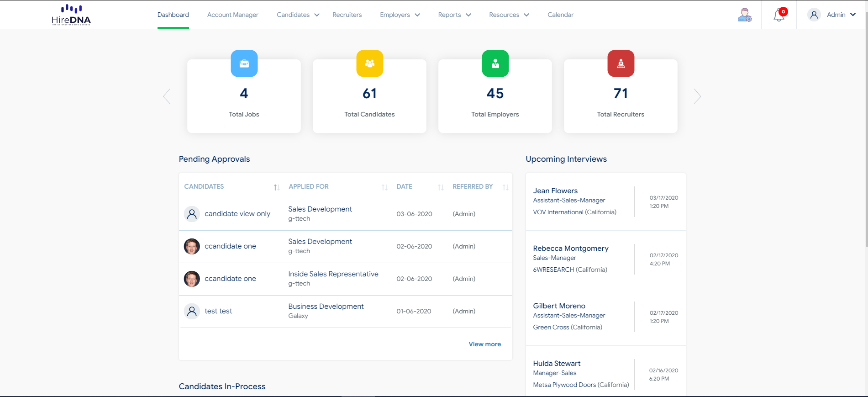Open the Account Manager menu item
The width and height of the screenshot is (868, 397).
[233, 15]
